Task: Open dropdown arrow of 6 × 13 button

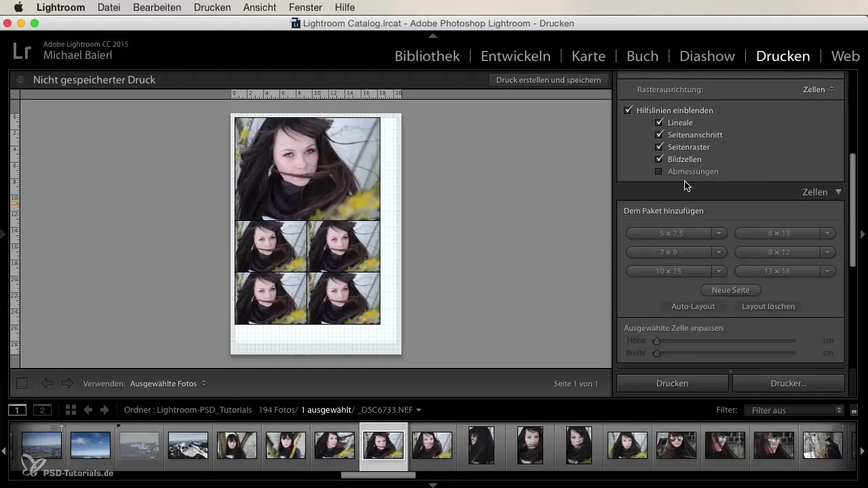Action: tap(827, 233)
